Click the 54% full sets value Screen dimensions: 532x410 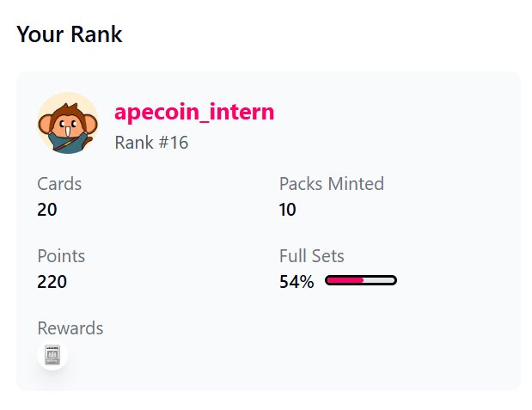click(x=297, y=281)
